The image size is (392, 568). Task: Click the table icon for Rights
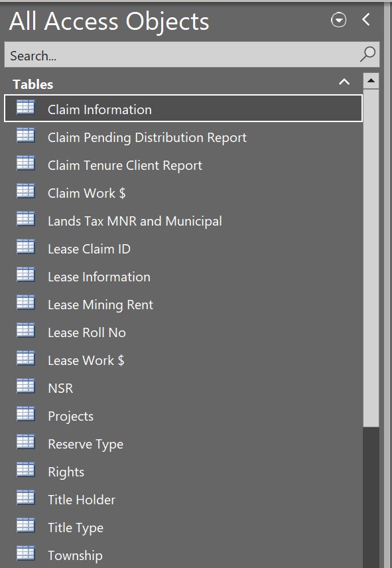click(25, 470)
